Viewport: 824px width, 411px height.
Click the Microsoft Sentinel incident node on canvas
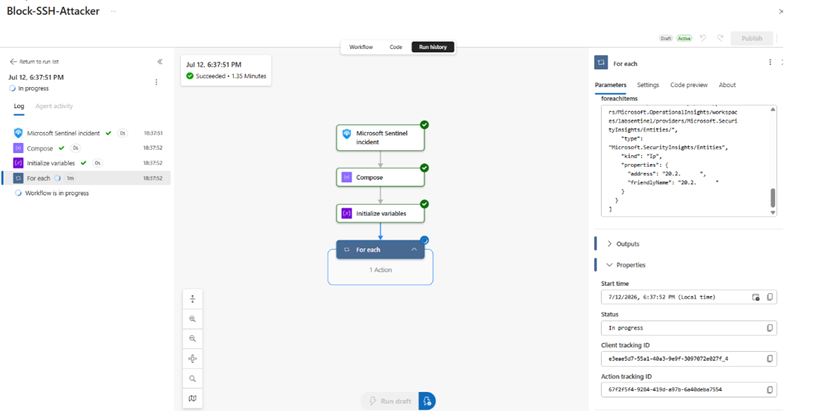coord(380,137)
